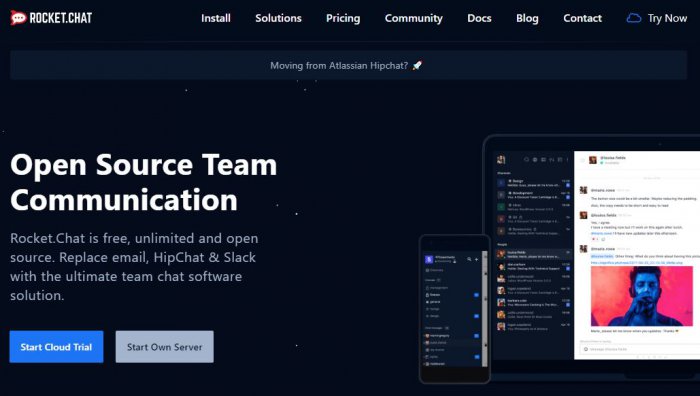Viewport: 700px width, 396px height.
Task: Open the Install menu item
Action: (x=216, y=18)
